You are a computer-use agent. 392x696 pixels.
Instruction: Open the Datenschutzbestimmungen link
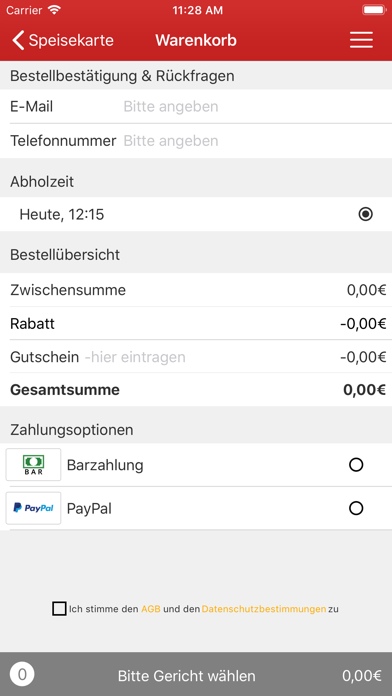[x=264, y=609]
